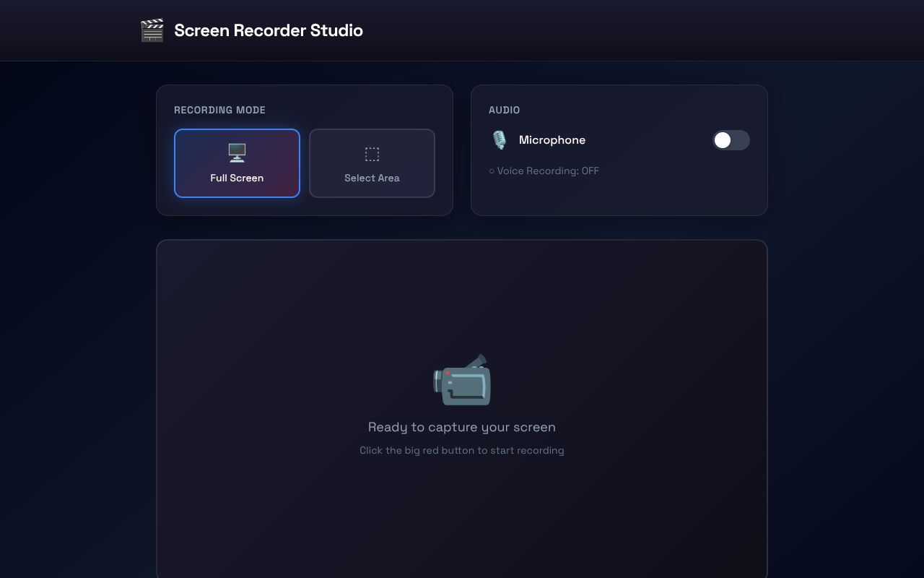The height and width of the screenshot is (578, 924).
Task: Click the clapperboard logo icon
Action: (x=152, y=30)
